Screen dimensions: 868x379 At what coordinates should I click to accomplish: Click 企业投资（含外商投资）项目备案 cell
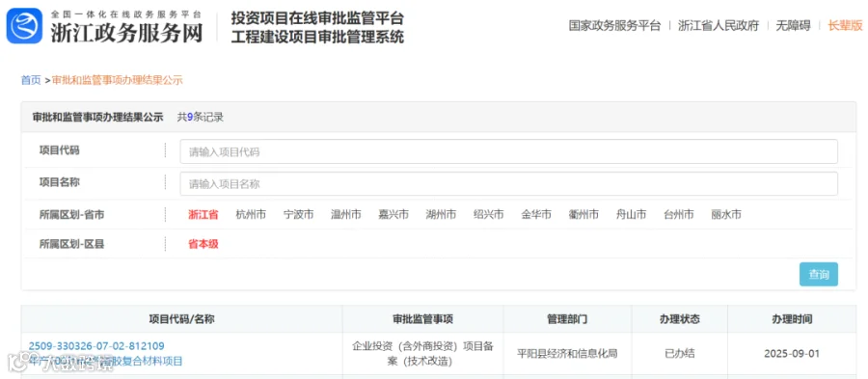[x=423, y=354]
